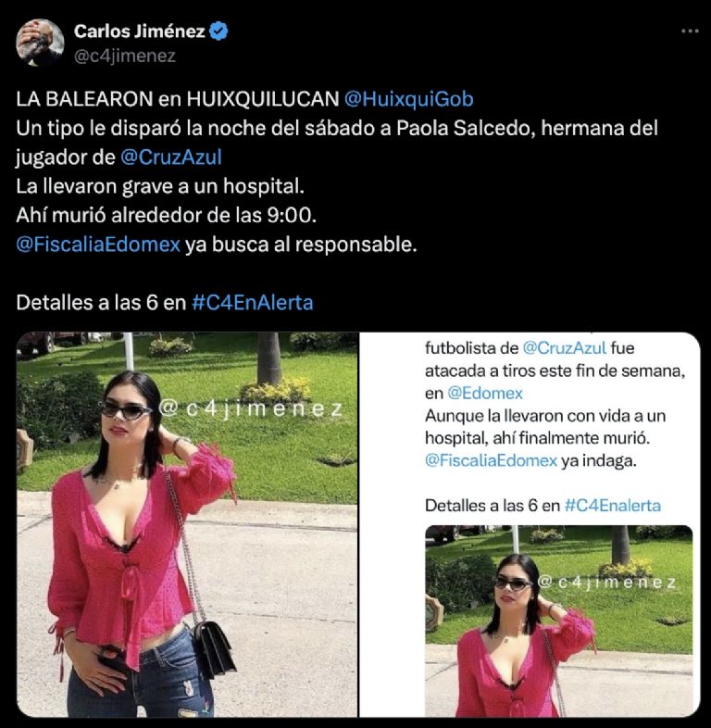Open the tweet's three-dot more menu
The image size is (711, 728).
pyautogui.click(x=690, y=31)
